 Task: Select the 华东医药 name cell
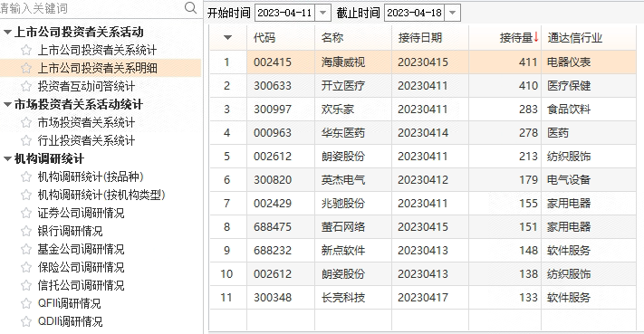point(353,132)
